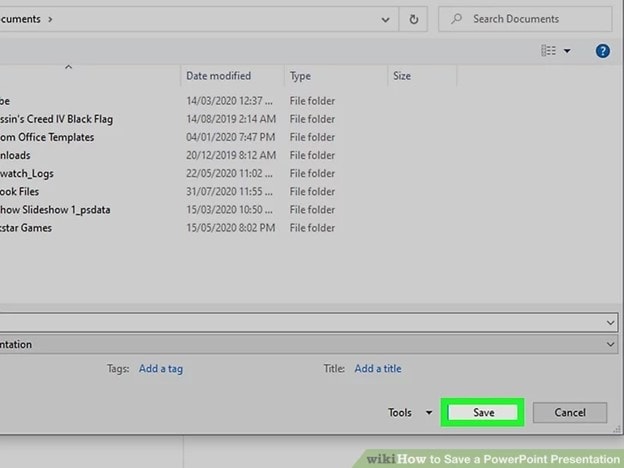
Task: Click the 14/08/2019 2:14 AM date cell
Action: point(231,119)
